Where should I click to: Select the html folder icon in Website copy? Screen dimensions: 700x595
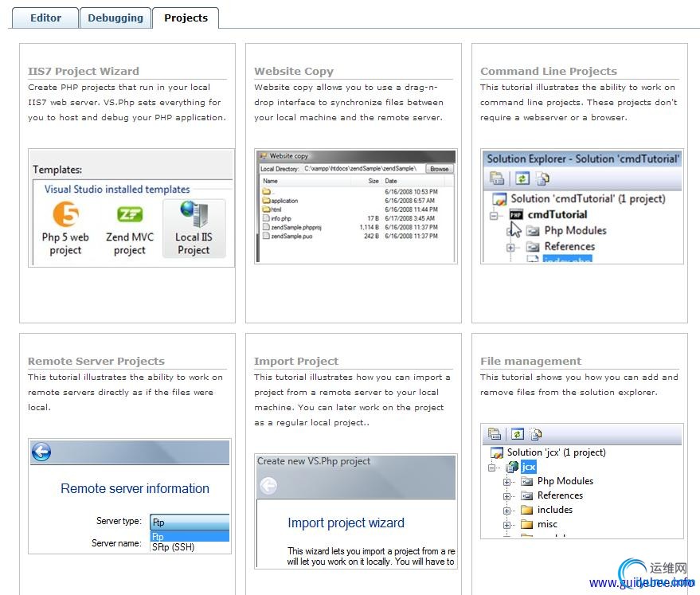pos(267,209)
